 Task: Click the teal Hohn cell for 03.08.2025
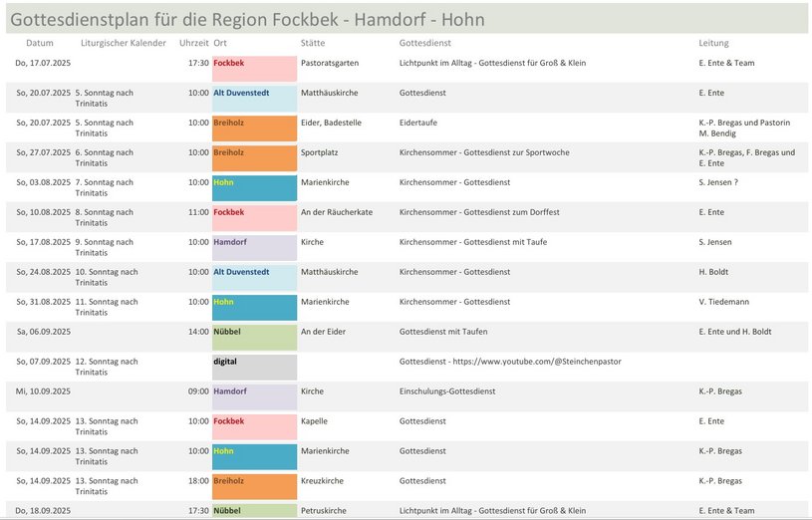[x=254, y=188]
